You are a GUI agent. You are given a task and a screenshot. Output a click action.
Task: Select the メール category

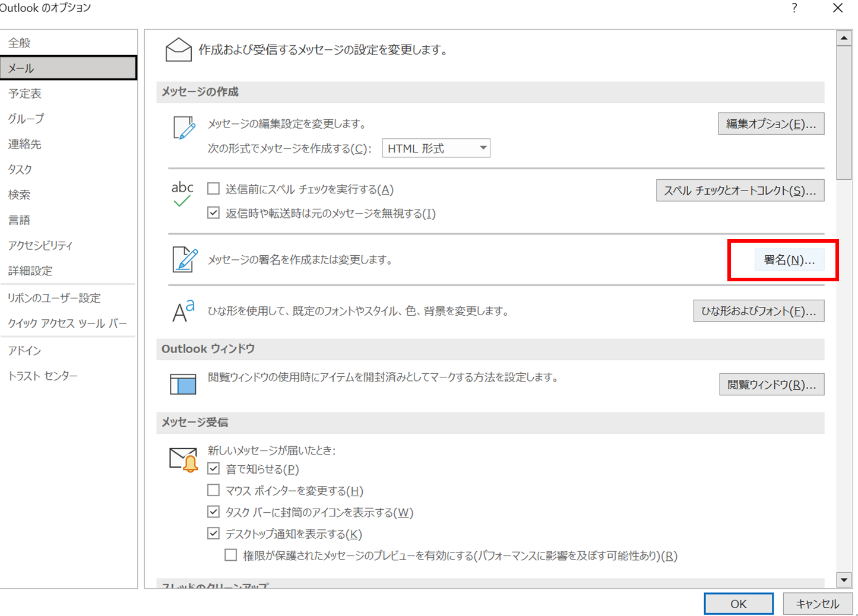click(68, 68)
